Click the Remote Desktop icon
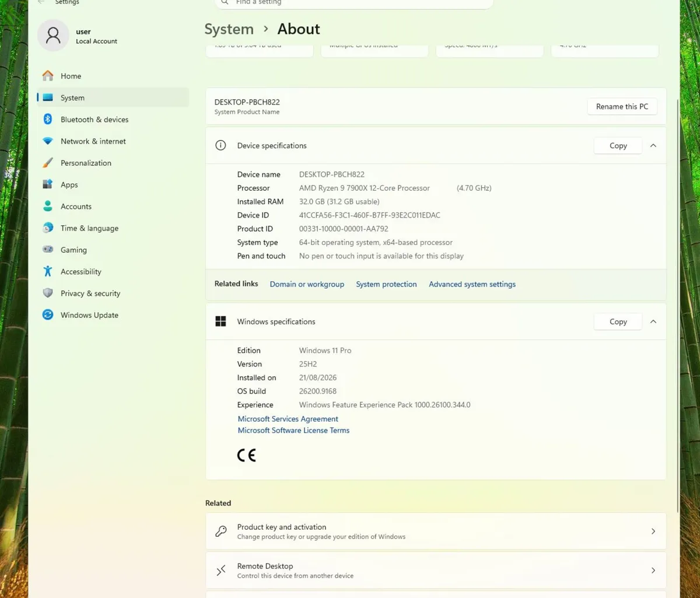Viewport: 700px width, 598px height. 221,571
